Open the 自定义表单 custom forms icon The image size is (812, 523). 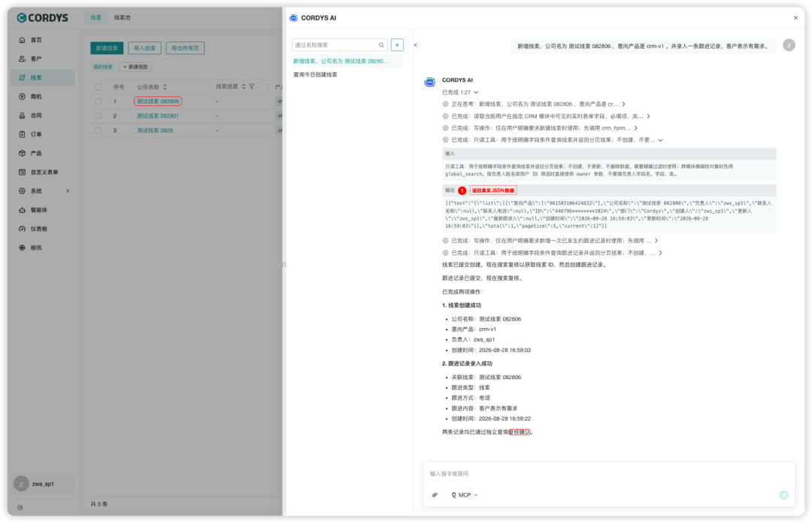22,172
